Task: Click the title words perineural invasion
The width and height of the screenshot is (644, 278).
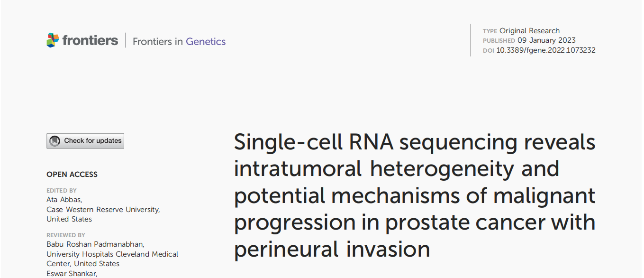Action: click(332, 250)
